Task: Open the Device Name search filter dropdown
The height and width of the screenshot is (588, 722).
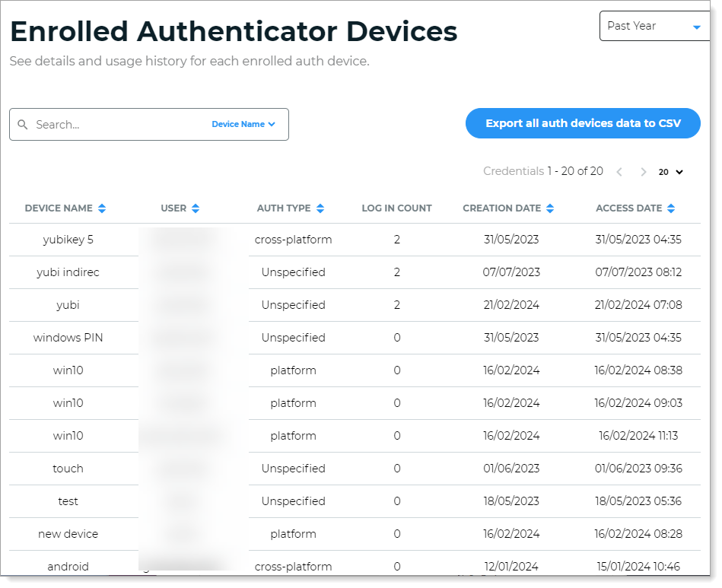Action: tap(243, 124)
